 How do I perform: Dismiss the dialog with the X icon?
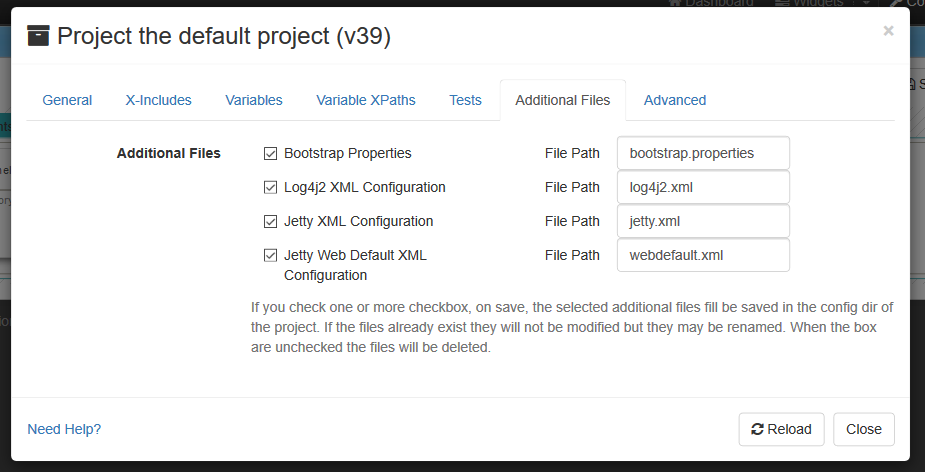pyautogui.click(x=888, y=31)
